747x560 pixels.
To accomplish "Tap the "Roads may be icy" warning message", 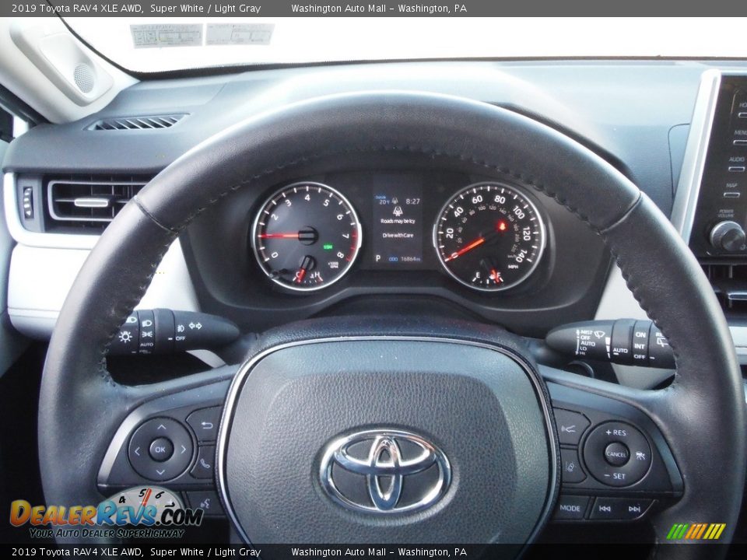I will (x=398, y=221).
